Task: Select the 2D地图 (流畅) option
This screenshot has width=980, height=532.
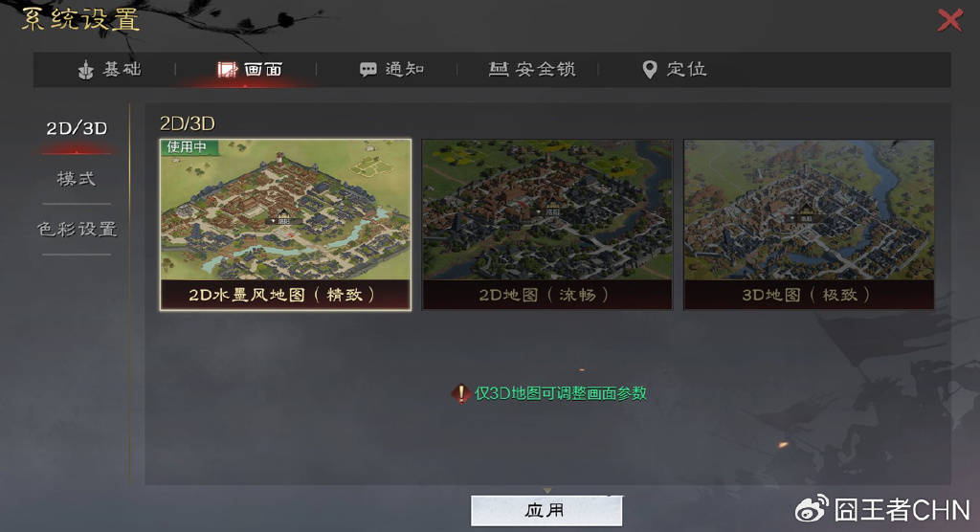Action: pos(547,225)
